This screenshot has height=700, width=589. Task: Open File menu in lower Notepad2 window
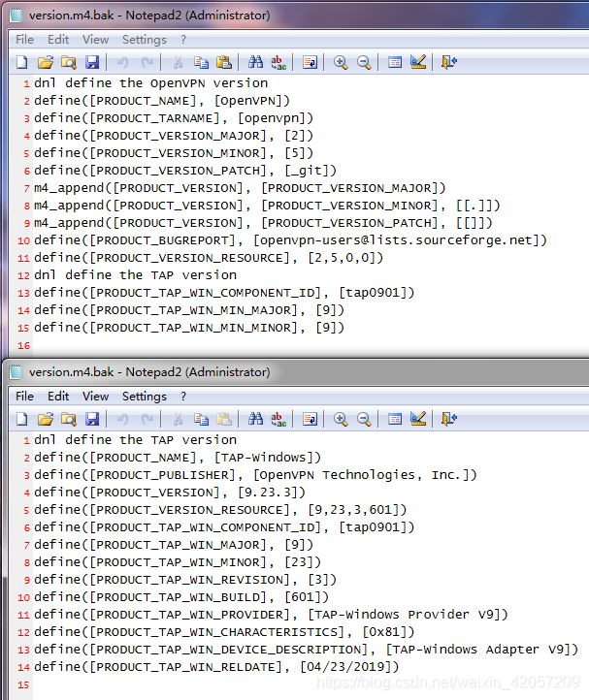tap(24, 397)
